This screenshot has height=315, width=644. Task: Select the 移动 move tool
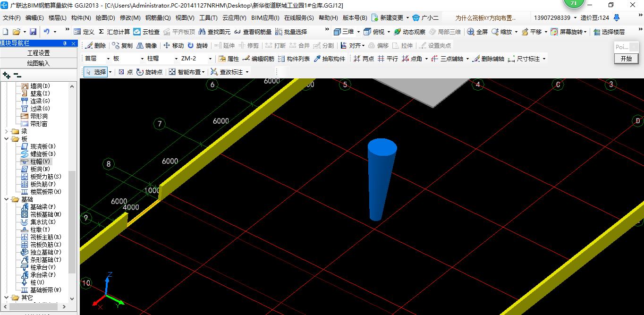173,45
